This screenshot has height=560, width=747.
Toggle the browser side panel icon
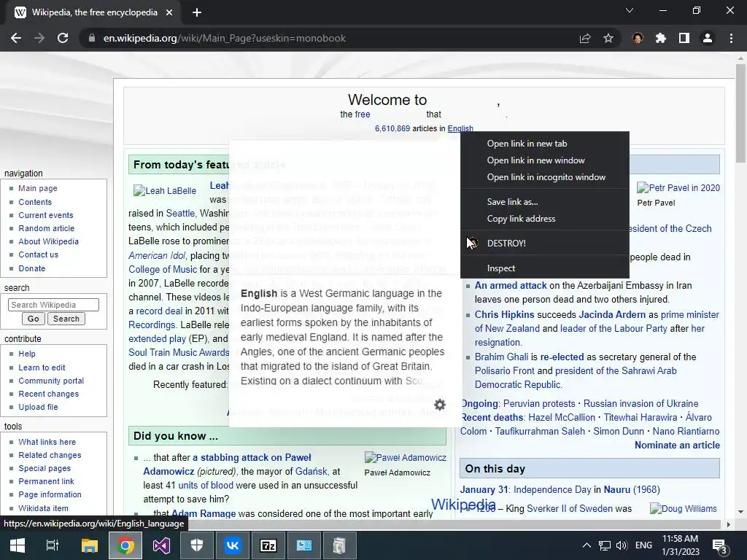click(x=684, y=38)
